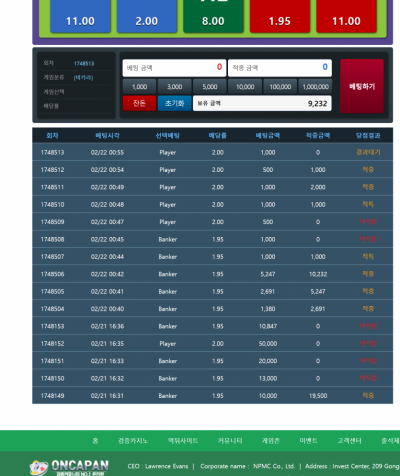Add 100,000 with the amount button
Viewport: 400px width, 476px height.
[x=280, y=87]
